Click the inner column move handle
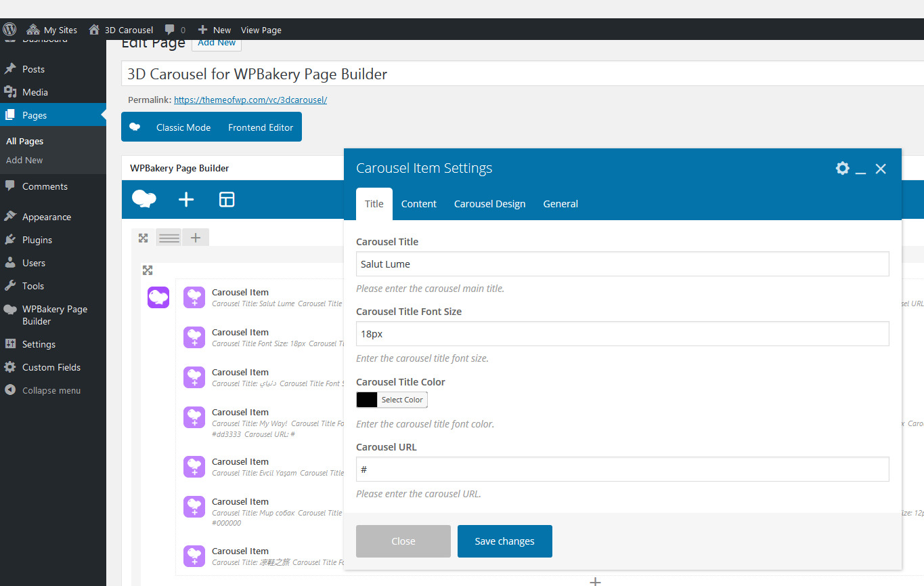The width and height of the screenshot is (924, 586). (148, 270)
